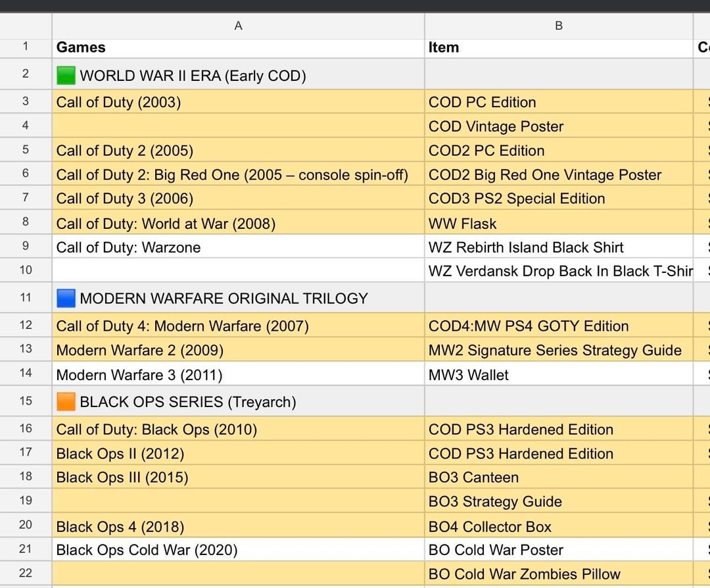This screenshot has width=710, height=588.
Task: Select 'BLACK OPS SERIES (Treyarch)' cell
Action: [x=238, y=401]
